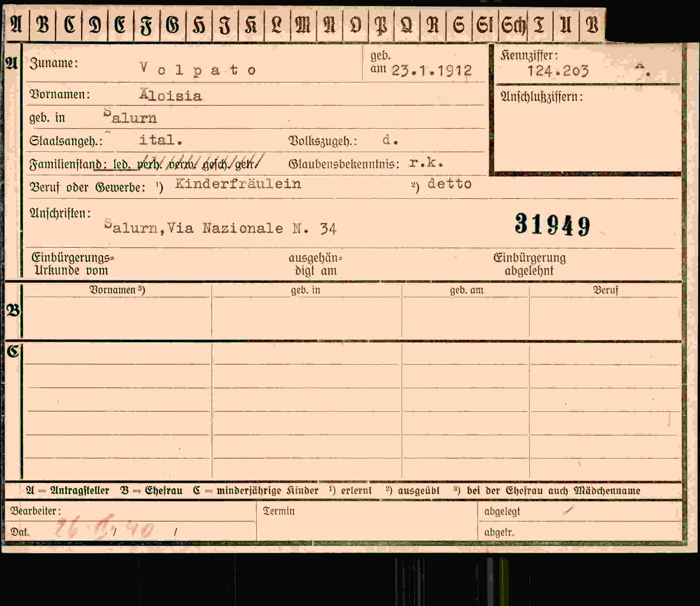Click the citizenship value "ital."

pyautogui.click(x=161, y=140)
